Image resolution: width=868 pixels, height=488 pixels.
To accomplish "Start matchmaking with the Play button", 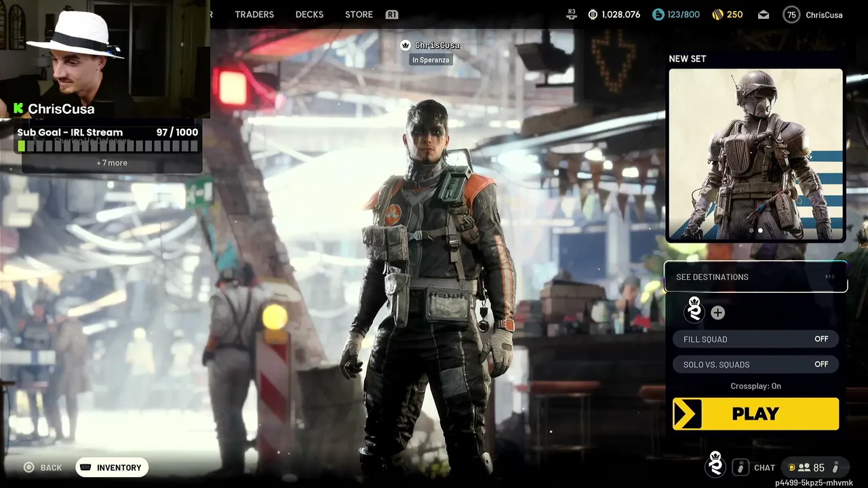I will point(755,413).
